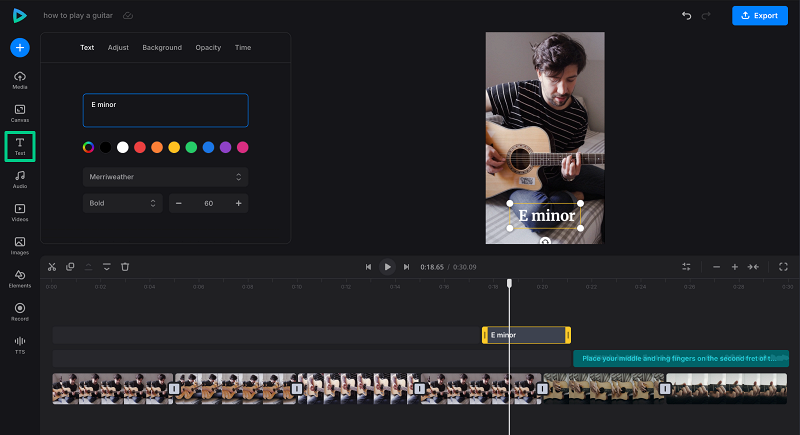Screen dimensions: 800x435
Task: Click the first video clip thumbnail strip
Action: click(111, 389)
